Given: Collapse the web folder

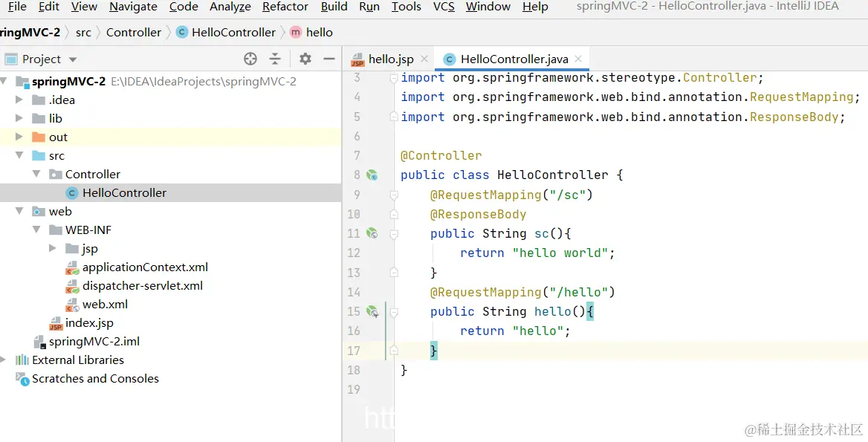Looking at the screenshot, I should tap(19, 211).
